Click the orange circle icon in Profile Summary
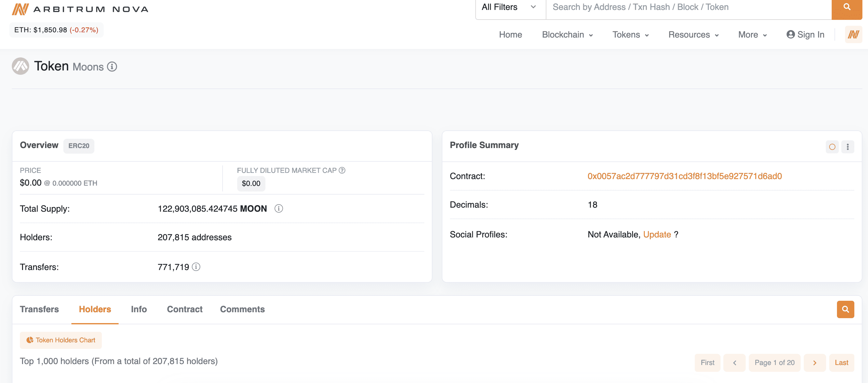The width and height of the screenshot is (868, 383). 832,147
